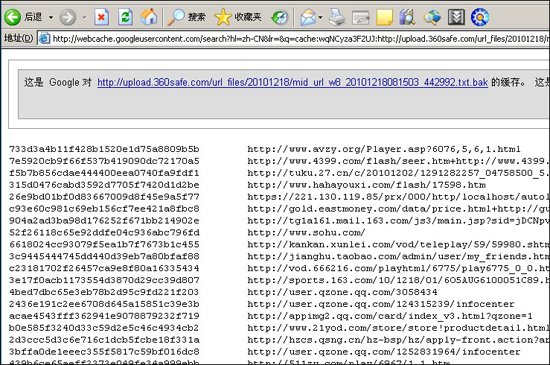Click the Edit page toolbar icon

pyautogui.click(x=361, y=18)
